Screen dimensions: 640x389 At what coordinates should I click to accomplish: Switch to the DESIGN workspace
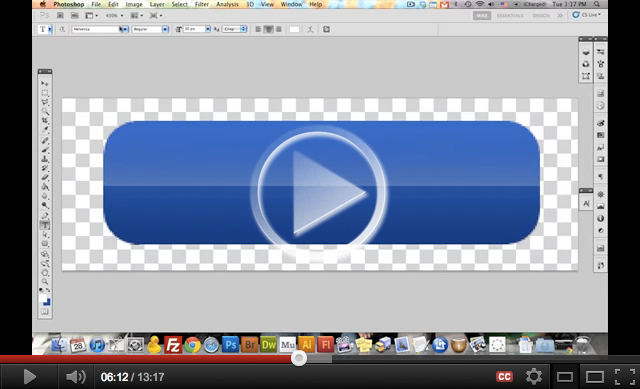coord(541,16)
